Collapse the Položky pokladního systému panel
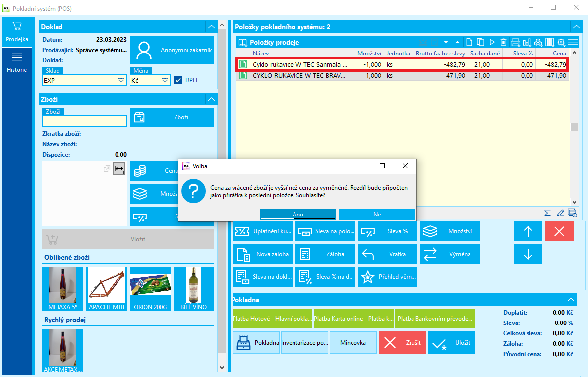This screenshot has width=588, height=377. coord(576,27)
